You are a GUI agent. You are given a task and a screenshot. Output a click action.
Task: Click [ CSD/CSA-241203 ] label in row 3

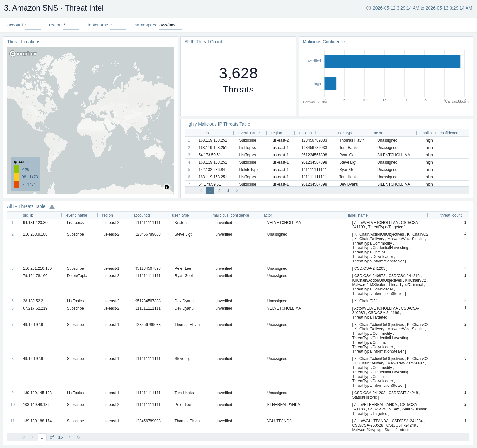coord(370,268)
